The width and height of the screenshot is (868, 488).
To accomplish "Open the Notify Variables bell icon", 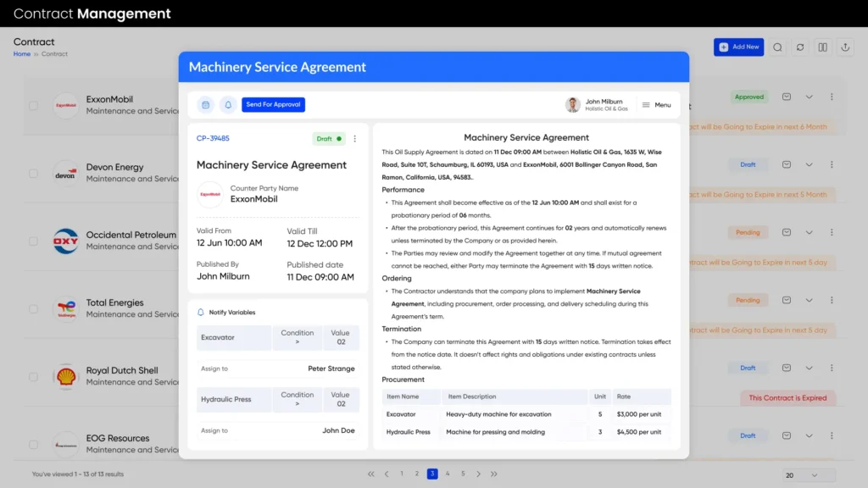I will (200, 312).
